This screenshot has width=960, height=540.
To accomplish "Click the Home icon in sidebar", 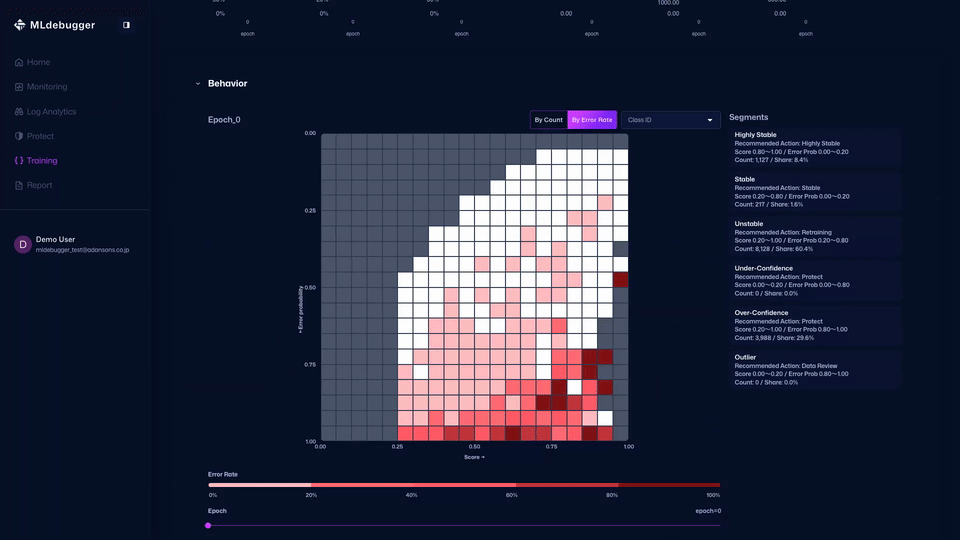I will coord(19,62).
